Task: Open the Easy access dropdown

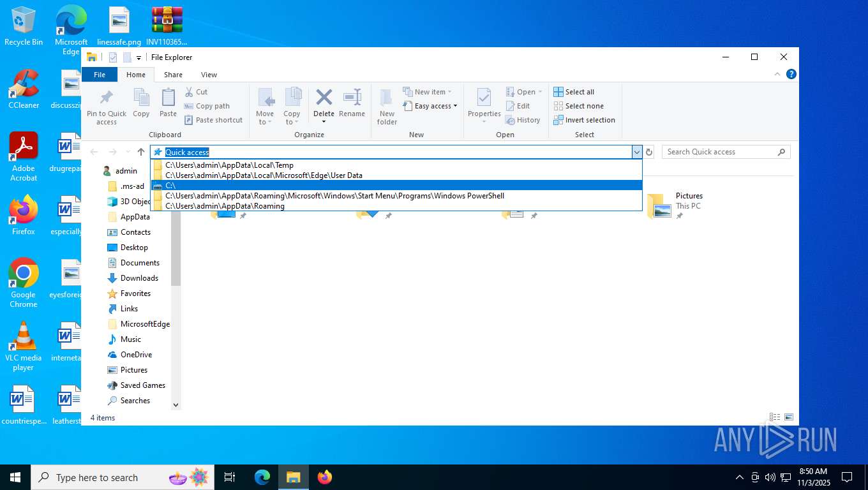Action: tap(431, 106)
